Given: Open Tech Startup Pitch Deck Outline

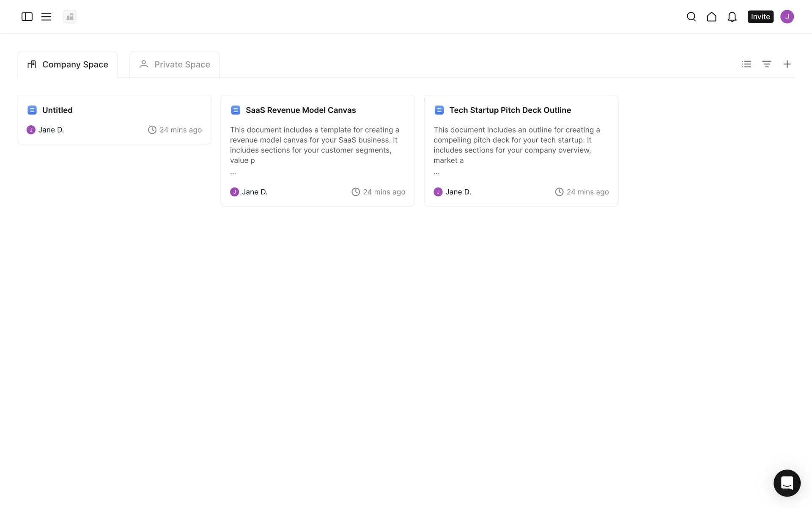Looking at the screenshot, I should 510,110.
